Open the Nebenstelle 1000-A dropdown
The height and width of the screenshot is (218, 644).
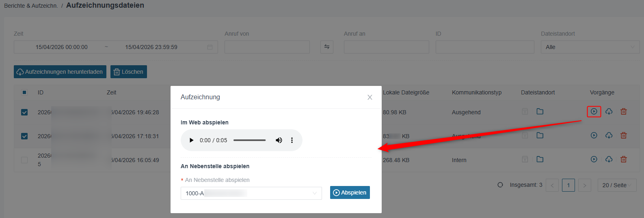pyautogui.click(x=251, y=193)
